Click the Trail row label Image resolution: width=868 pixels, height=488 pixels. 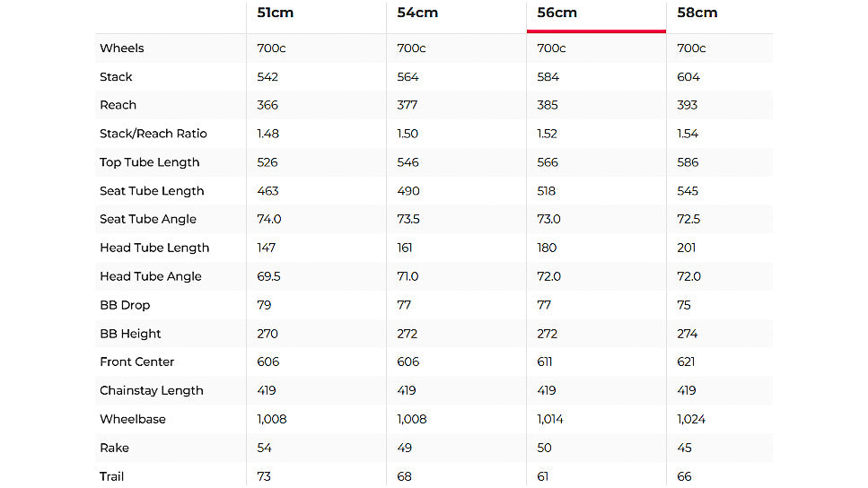112,476
